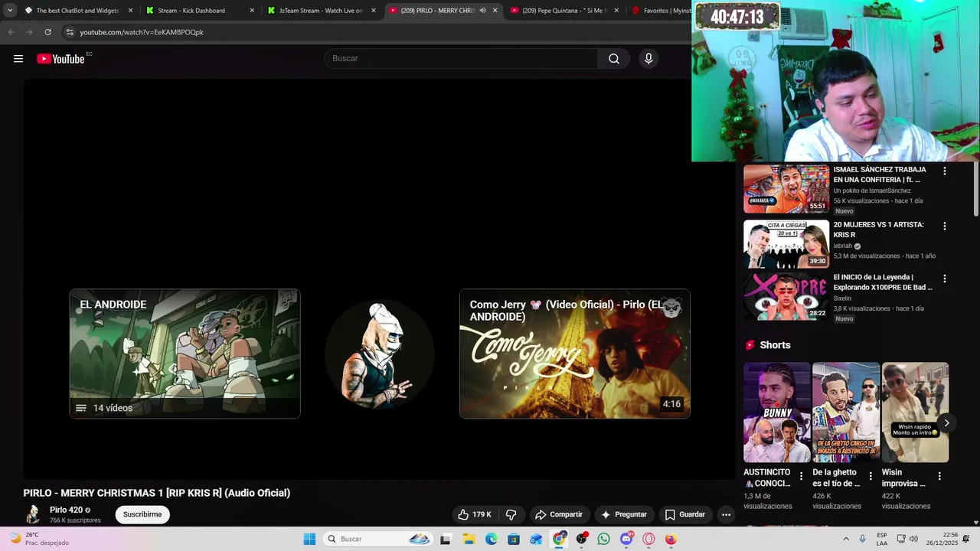This screenshot has width=980, height=551.
Task: Open Task View from taskbar
Action: (x=446, y=539)
